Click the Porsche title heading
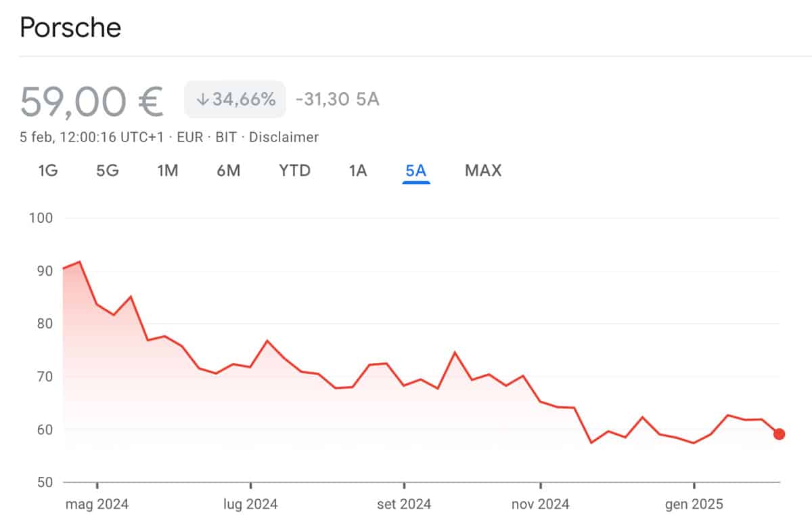This screenshot has width=812, height=531. (x=70, y=28)
